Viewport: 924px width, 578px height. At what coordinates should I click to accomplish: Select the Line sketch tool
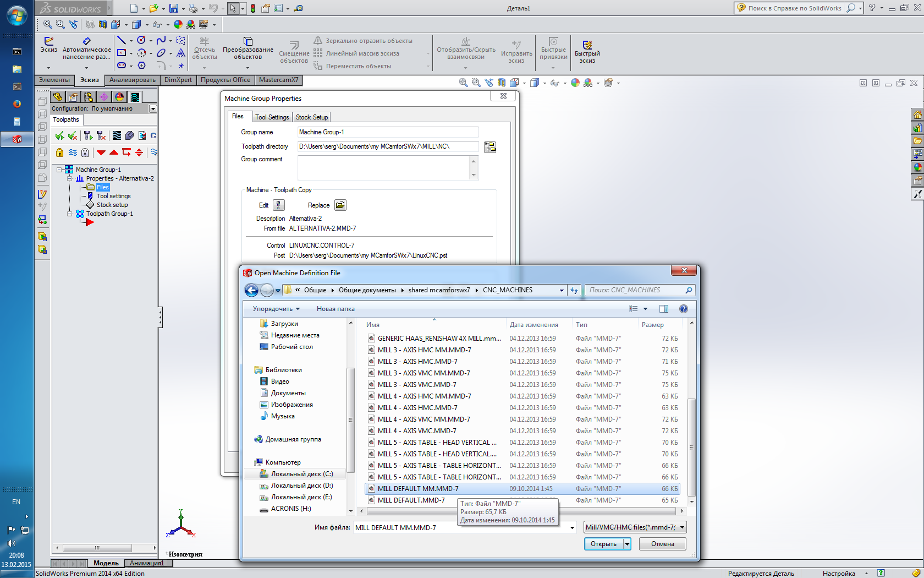(122, 40)
